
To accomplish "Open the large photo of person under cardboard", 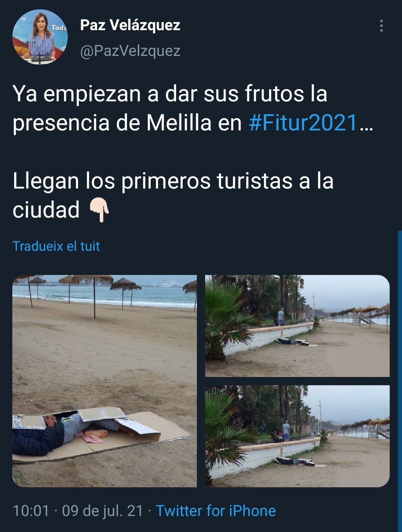I will coord(105,381).
